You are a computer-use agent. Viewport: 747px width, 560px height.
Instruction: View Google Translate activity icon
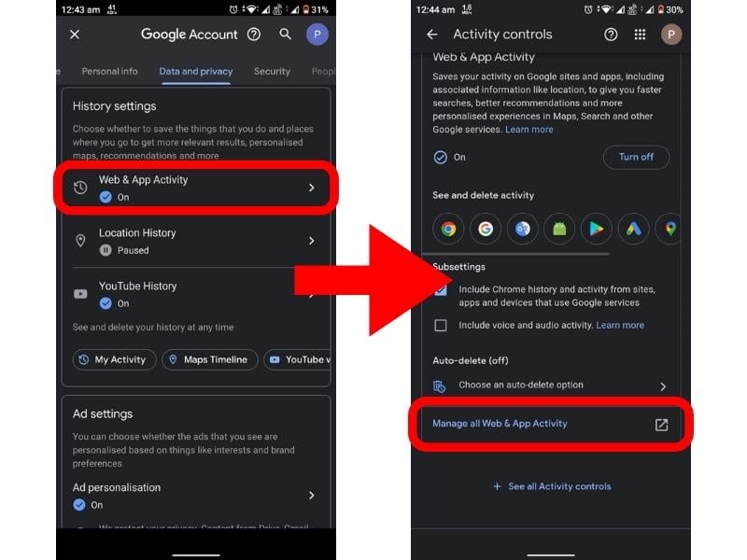523,229
